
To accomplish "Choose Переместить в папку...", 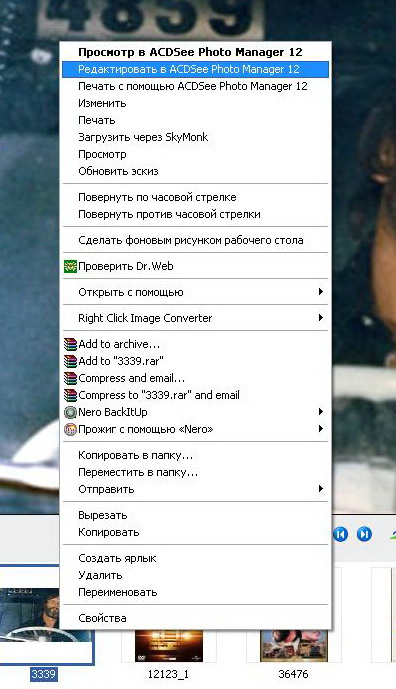I will [x=196, y=472].
